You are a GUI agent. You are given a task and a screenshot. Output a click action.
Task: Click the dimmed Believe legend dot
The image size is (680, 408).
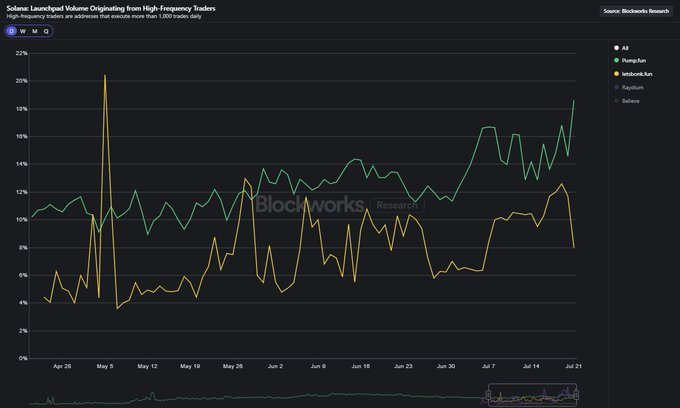click(x=615, y=101)
